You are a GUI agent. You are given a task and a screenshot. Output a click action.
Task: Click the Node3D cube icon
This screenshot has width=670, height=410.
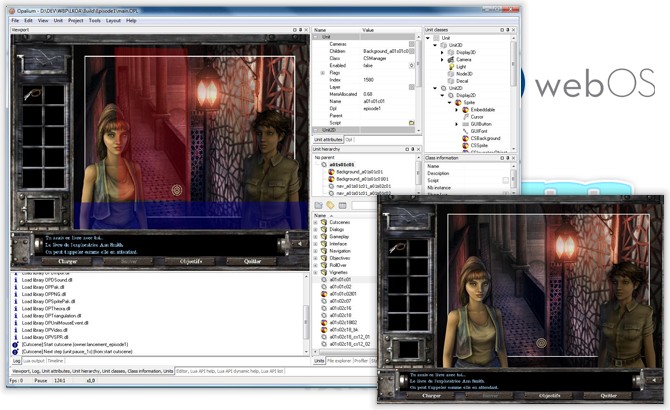451,74
